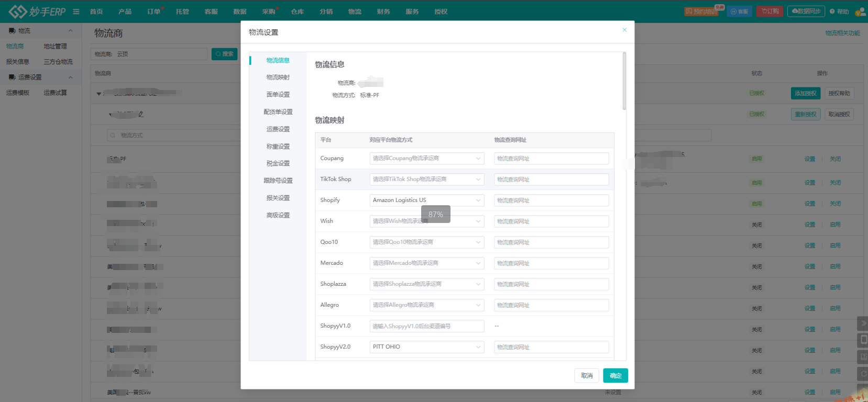
Task: Select 称重设置 tab in dialog sidebar
Action: coord(278,147)
